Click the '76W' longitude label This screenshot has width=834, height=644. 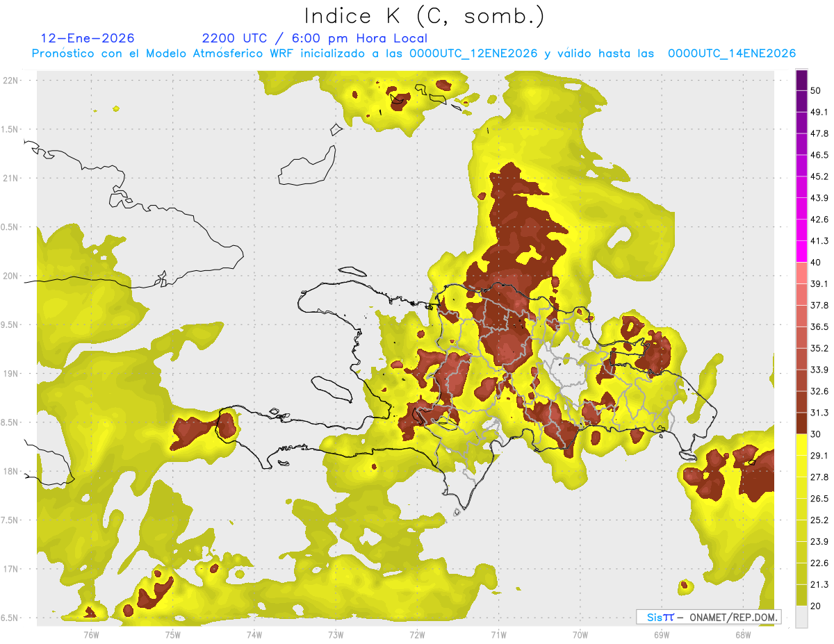click(x=91, y=635)
